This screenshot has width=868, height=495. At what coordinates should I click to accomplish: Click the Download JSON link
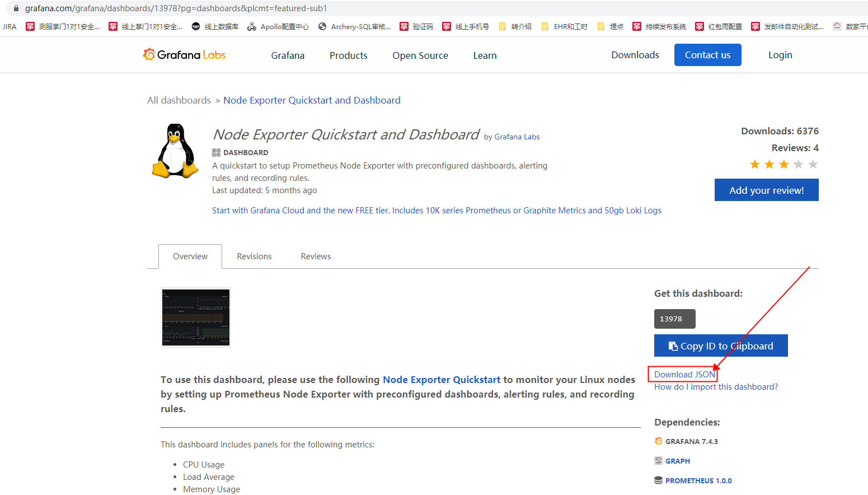tap(685, 375)
